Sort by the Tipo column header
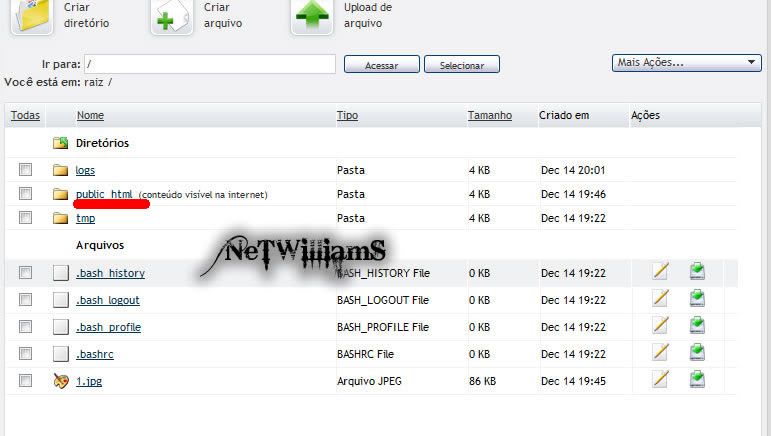The height and width of the screenshot is (436, 772). (x=347, y=115)
